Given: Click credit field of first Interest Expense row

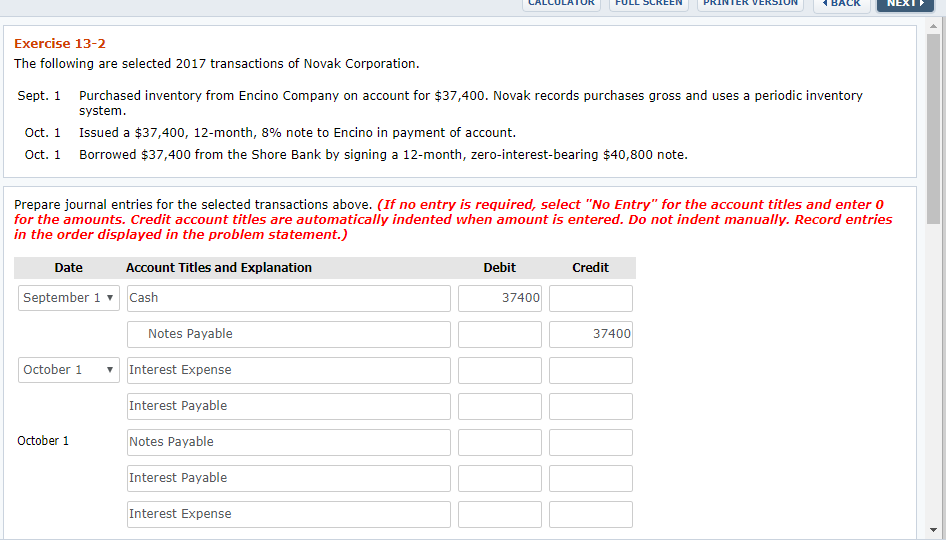Looking at the screenshot, I should 591,370.
